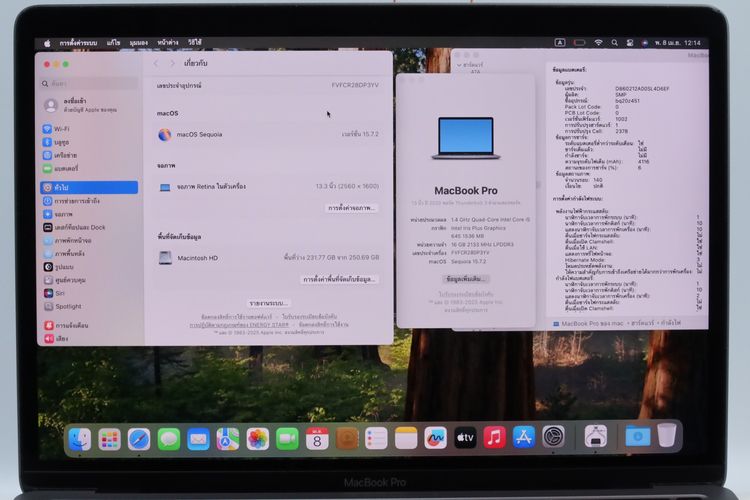Open the Apple menu

[x=47, y=43]
